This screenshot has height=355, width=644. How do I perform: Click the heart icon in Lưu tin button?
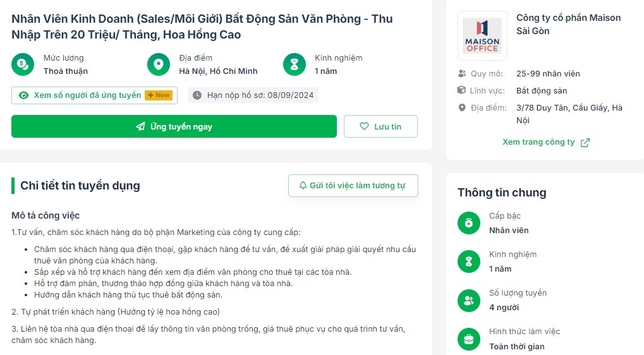(364, 126)
